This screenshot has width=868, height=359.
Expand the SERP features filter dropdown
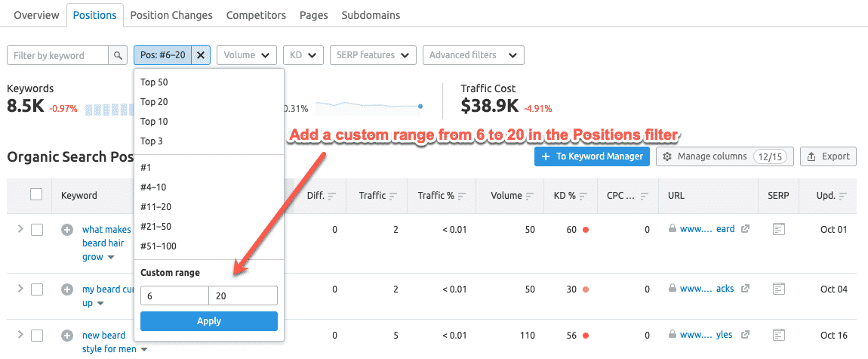[373, 55]
